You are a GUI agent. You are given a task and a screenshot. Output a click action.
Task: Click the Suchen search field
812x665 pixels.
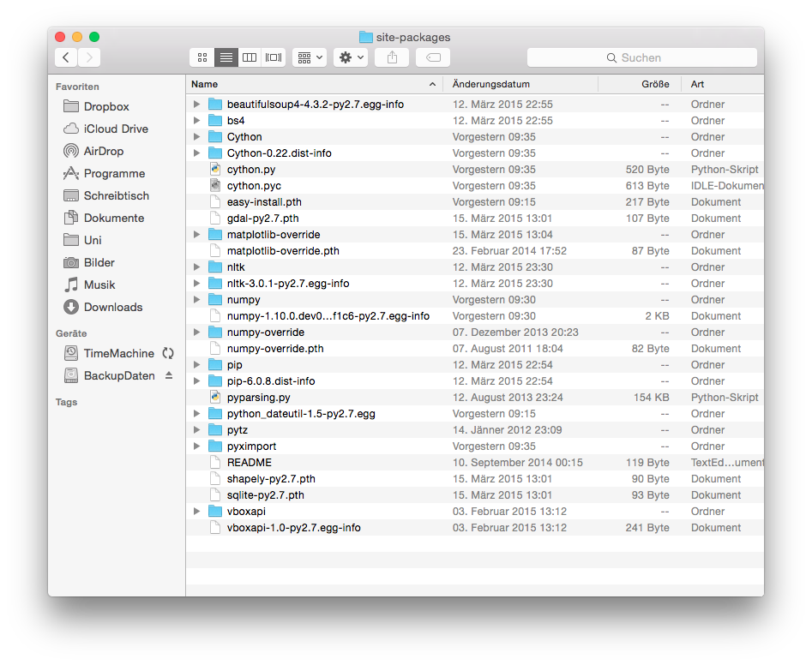point(642,57)
